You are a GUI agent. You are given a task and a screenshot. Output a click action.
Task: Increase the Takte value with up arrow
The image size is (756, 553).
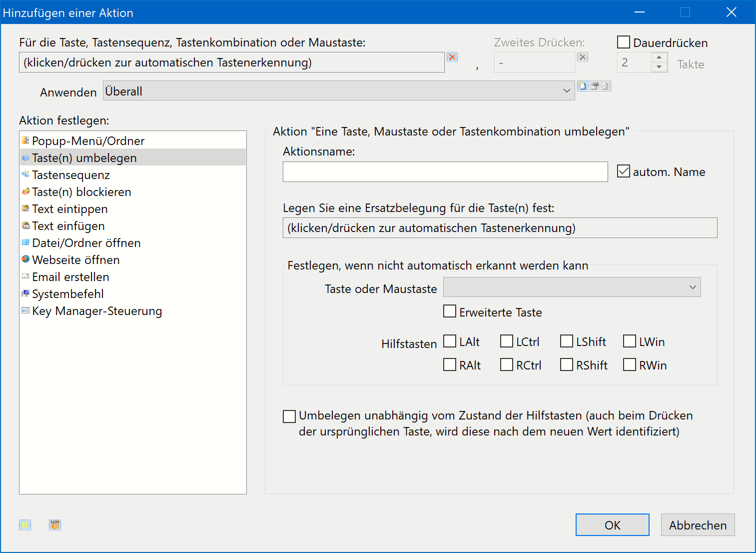tap(659, 57)
